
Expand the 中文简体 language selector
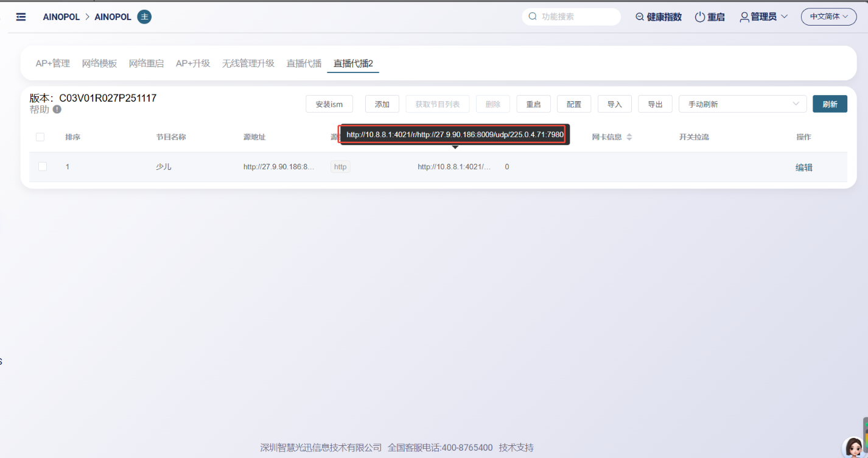(828, 17)
